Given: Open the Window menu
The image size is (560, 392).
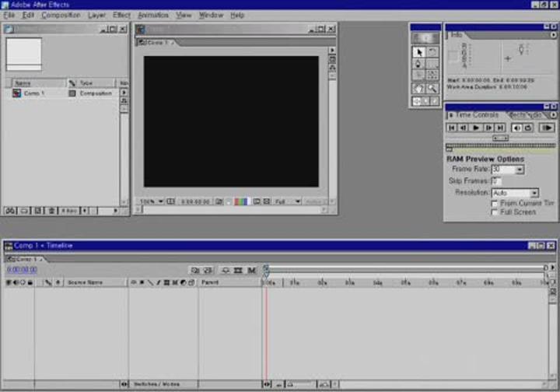Looking at the screenshot, I should pos(211,15).
